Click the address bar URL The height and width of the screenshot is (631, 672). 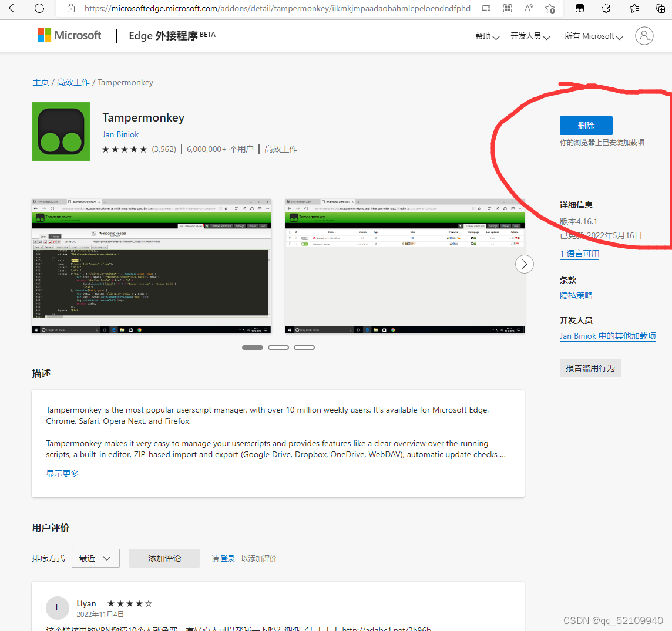[x=277, y=8]
